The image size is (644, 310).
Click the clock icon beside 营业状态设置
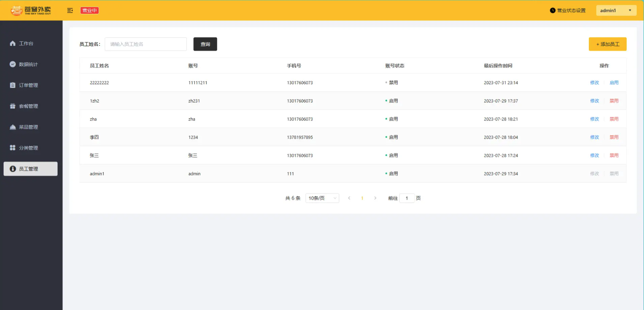pyautogui.click(x=552, y=11)
